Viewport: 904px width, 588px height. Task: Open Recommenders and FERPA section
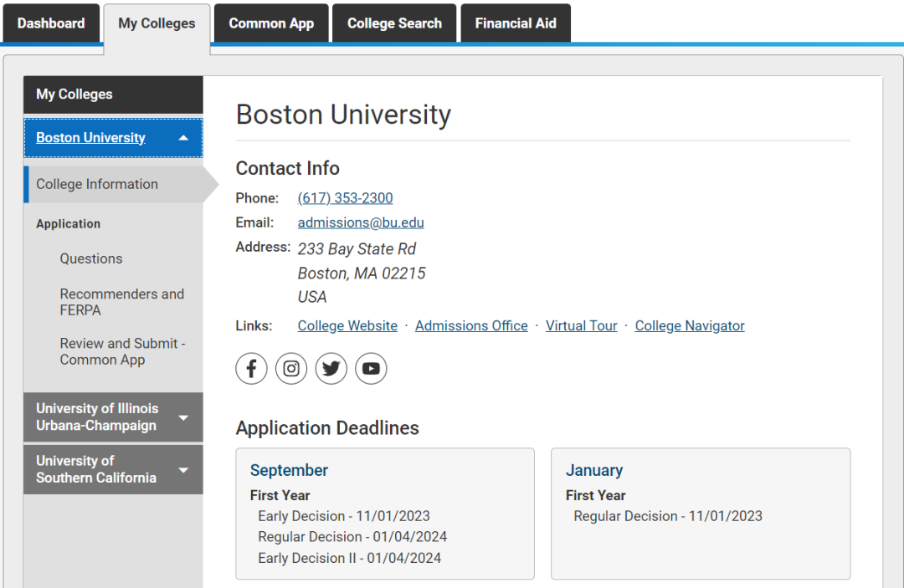point(121,302)
